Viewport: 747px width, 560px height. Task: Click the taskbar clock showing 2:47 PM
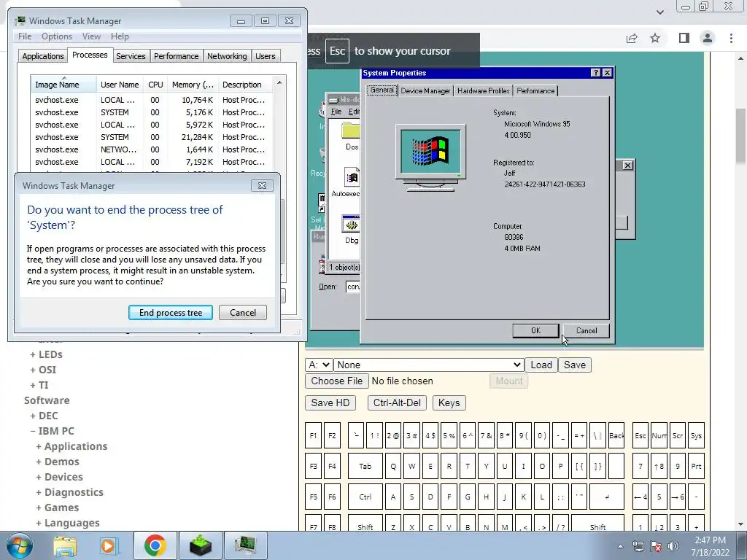tap(710, 546)
